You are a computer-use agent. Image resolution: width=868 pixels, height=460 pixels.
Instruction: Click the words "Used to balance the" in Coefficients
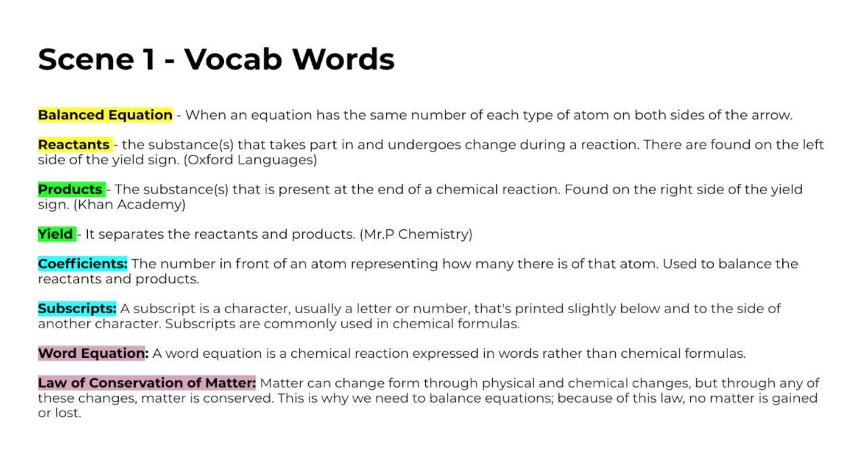tap(730, 264)
